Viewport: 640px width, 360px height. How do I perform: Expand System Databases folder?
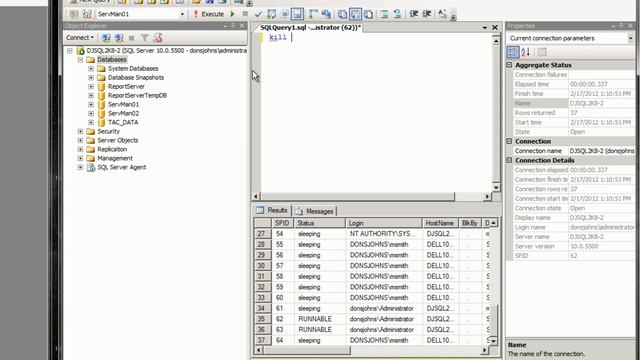91,69
